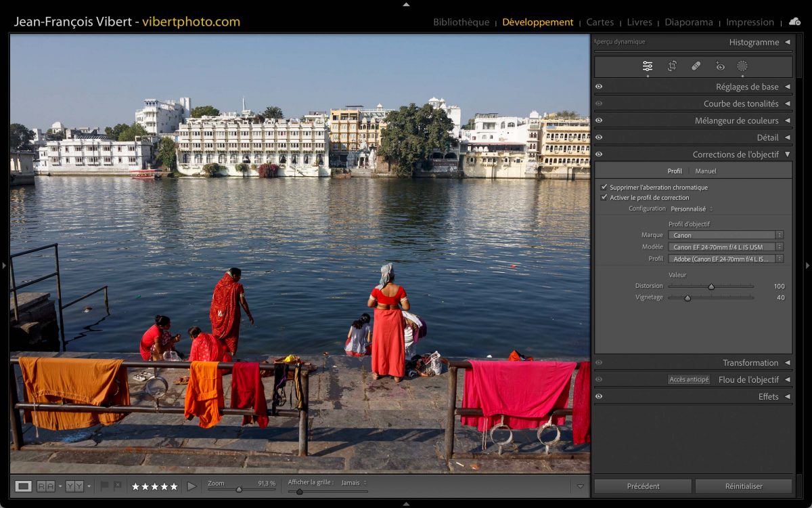The height and width of the screenshot is (508, 812).
Task: Click the cloud sync icon
Action: pos(794,22)
